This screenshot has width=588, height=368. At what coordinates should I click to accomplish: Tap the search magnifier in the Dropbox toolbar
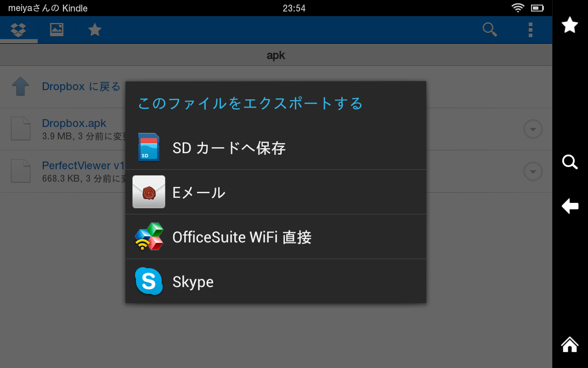[490, 30]
